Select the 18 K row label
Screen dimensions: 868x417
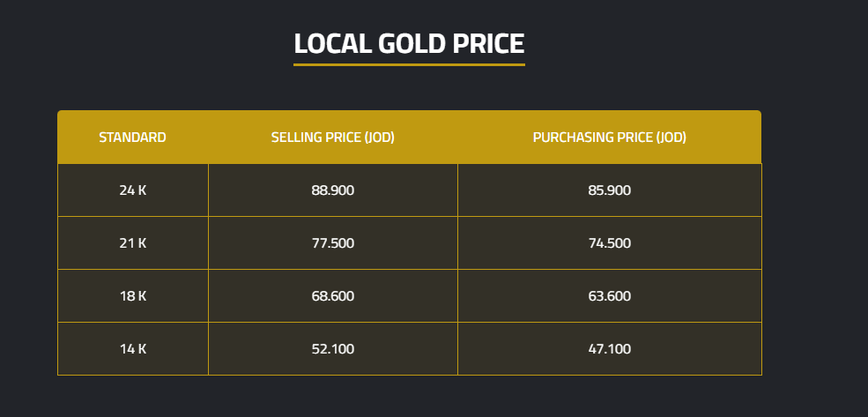click(132, 296)
